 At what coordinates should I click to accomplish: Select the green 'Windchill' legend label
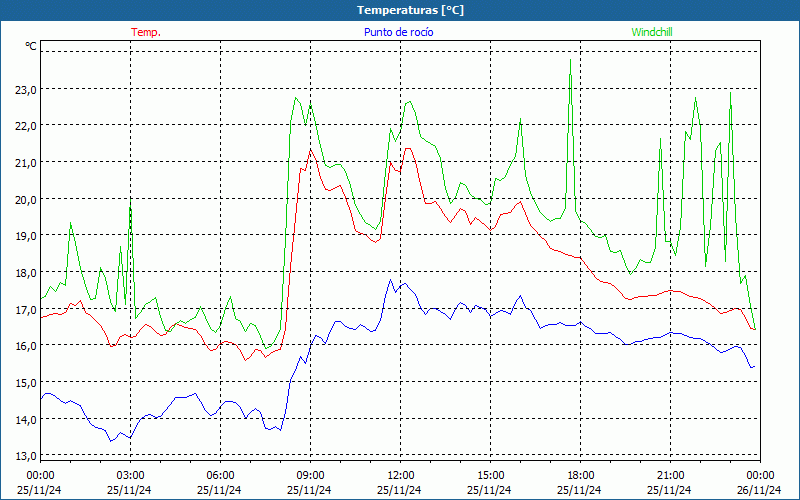(x=652, y=32)
